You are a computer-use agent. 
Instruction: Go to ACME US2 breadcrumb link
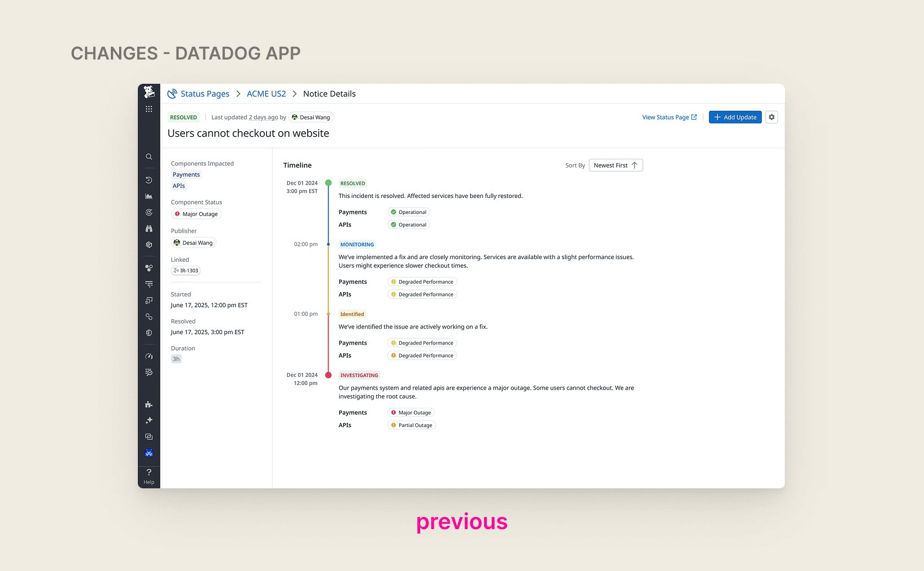tap(266, 94)
